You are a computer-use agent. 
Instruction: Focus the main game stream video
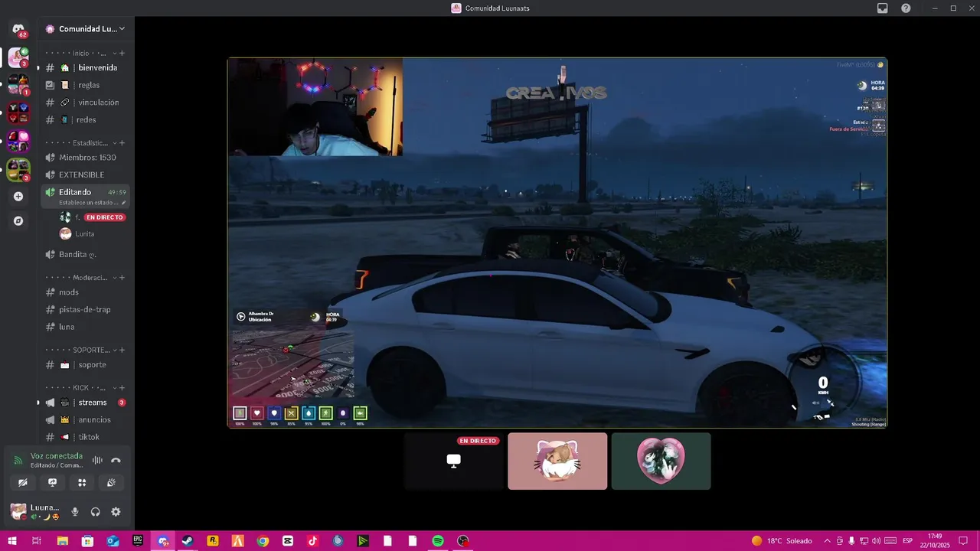(x=557, y=243)
